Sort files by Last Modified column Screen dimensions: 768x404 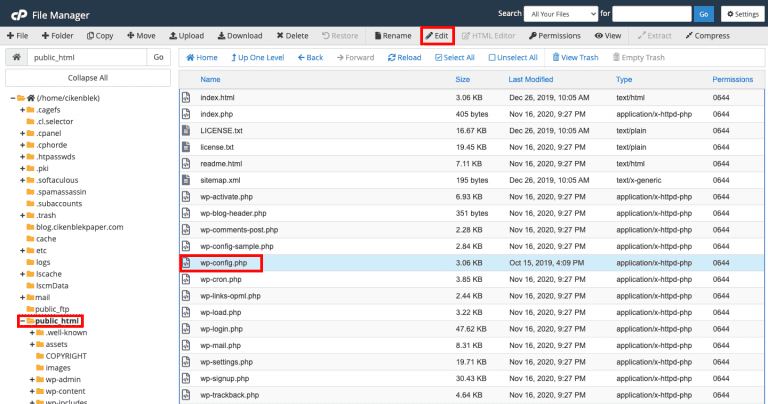(530, 79)
